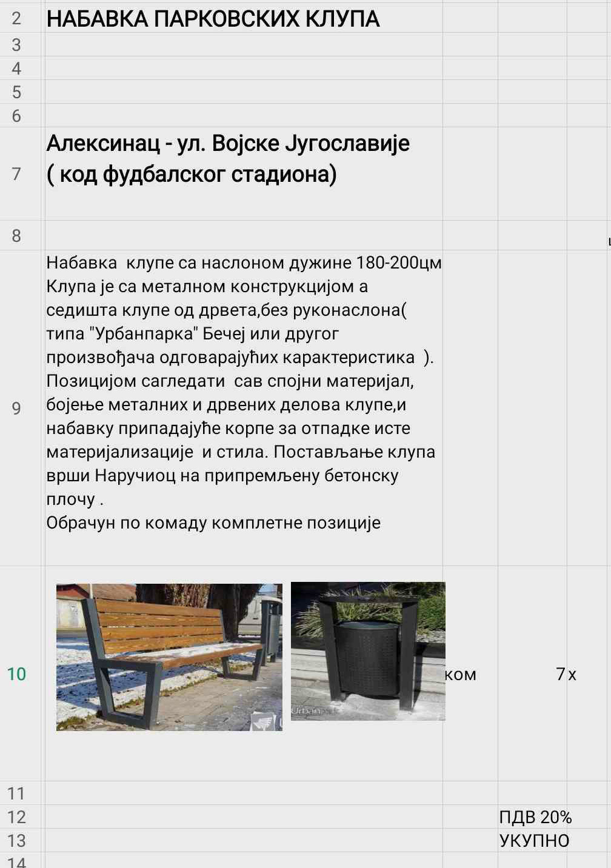Select the highlighted row 10 header
This screenshot has width=611, height=868.
[x=16, y=674]
